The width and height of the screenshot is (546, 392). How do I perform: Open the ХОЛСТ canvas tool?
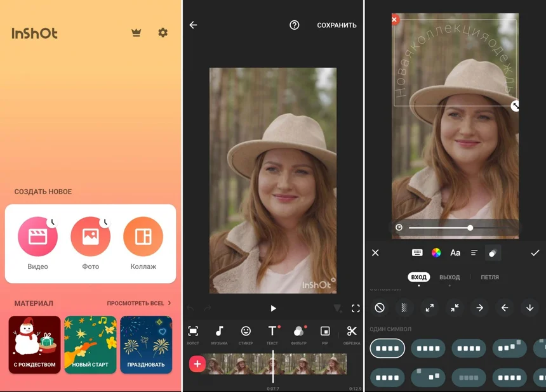[x=193, y=335]
